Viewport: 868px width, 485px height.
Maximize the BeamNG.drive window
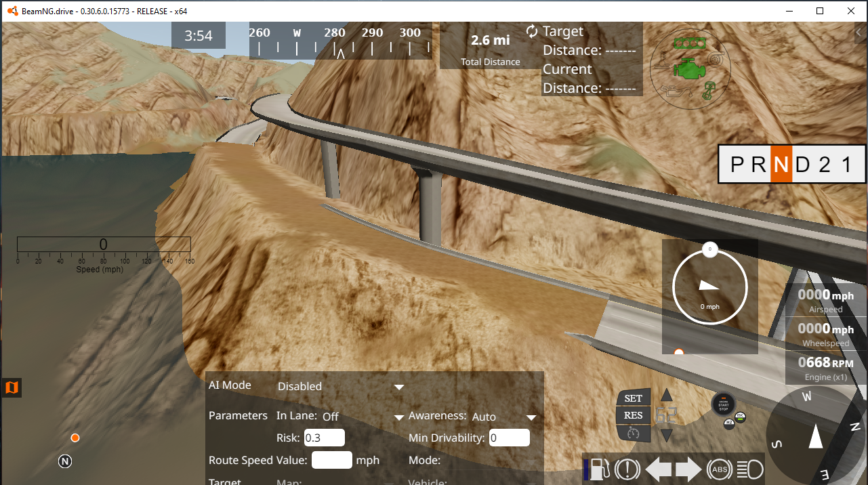click(x=820, y=11)
